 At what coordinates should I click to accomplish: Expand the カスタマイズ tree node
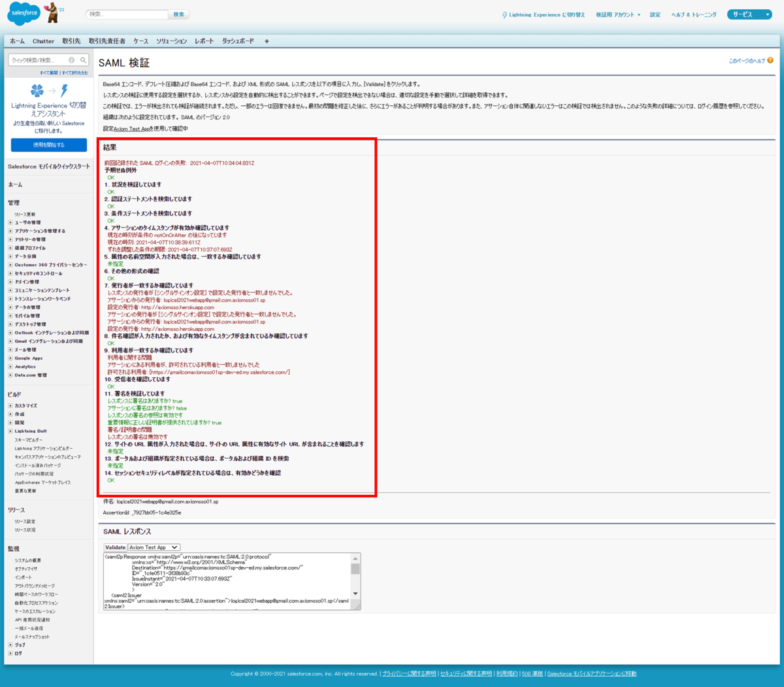click(x=10, y=406)
